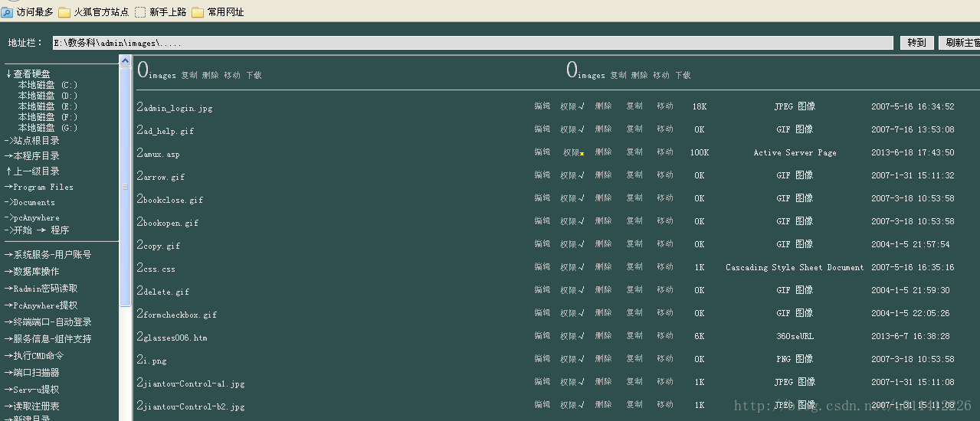Open the 火狐官方站点 bookmark folder
Screen dimensions: 980x421
[x=93, y=12]
